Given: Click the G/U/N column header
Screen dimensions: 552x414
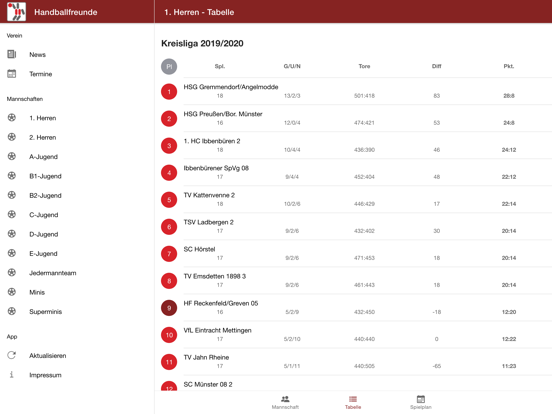Looking at the screenshot, I should click(292, 66).
